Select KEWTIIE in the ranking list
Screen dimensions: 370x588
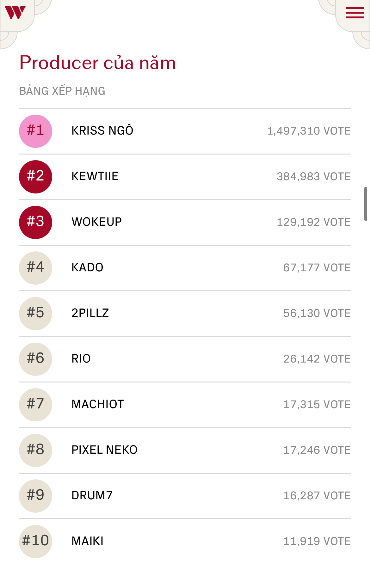point(95,176)
